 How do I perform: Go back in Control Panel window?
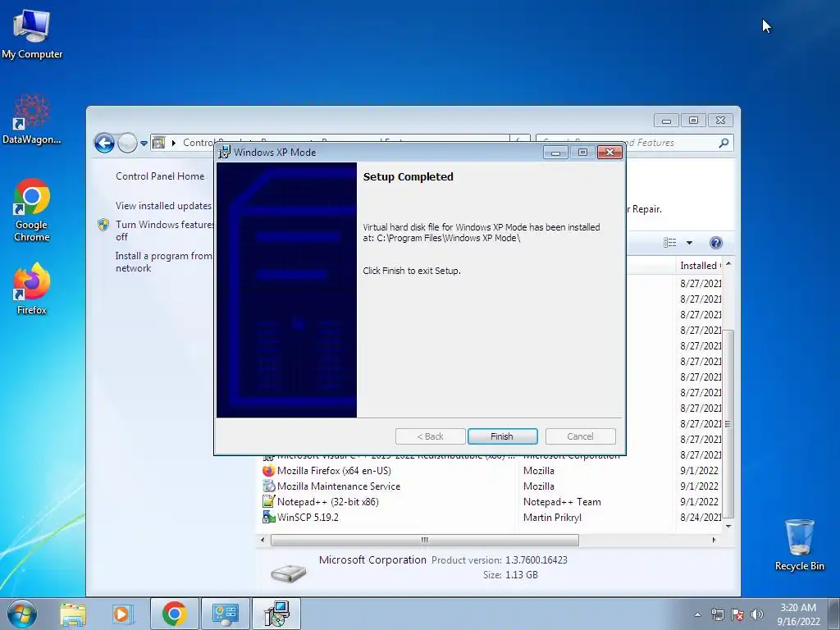tap(104, 143)
